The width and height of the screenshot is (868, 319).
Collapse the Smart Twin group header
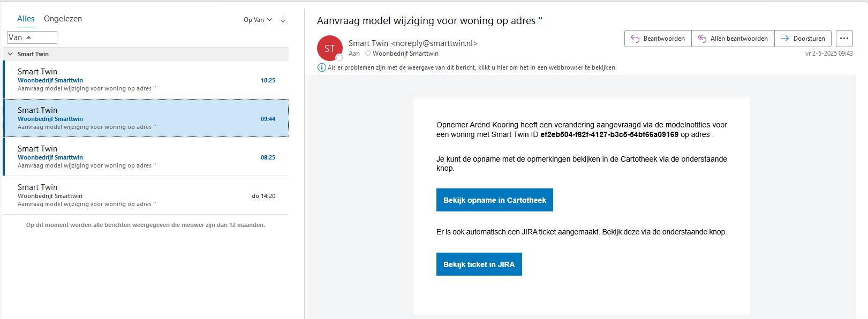(10, 54)
